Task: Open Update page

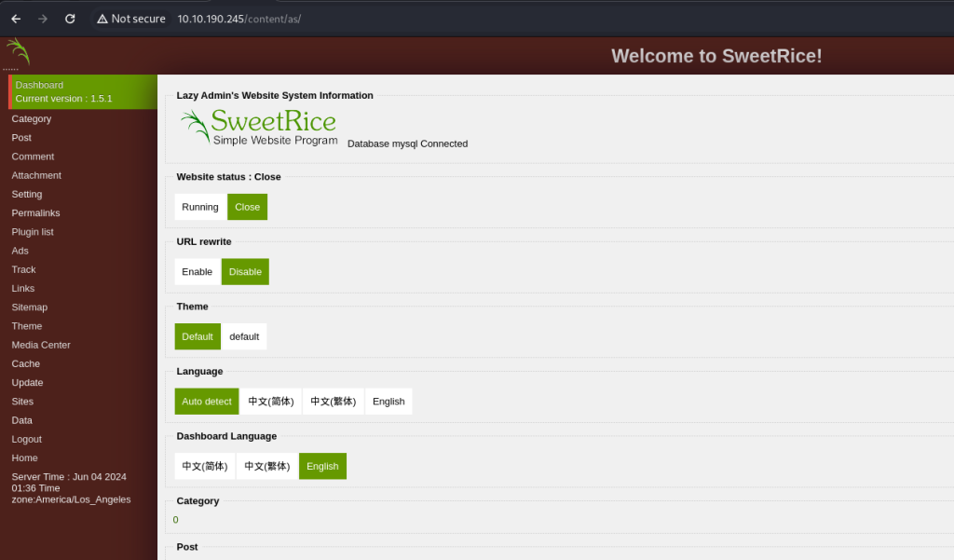Action: pos(27,383)
